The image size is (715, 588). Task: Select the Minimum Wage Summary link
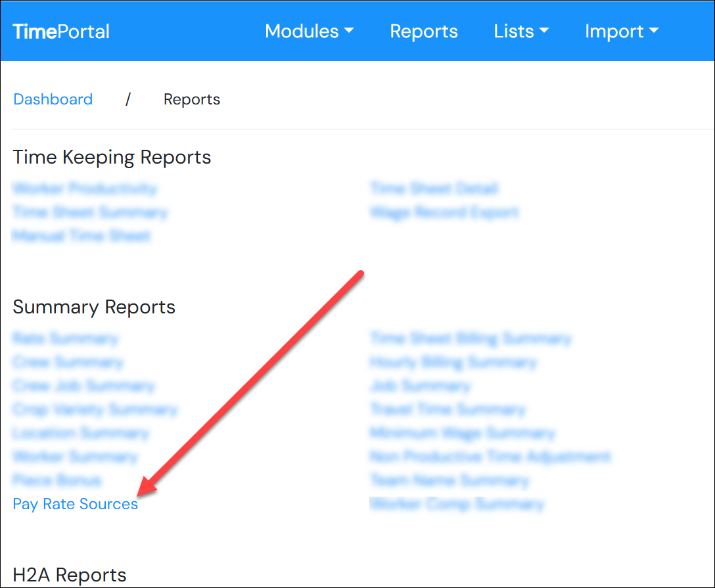463,433
